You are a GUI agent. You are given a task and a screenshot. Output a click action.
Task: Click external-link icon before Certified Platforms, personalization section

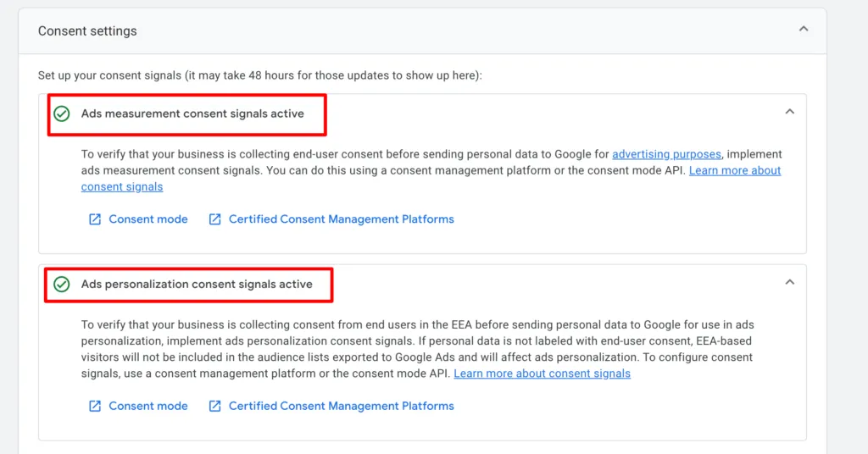[x=214, y=407]
